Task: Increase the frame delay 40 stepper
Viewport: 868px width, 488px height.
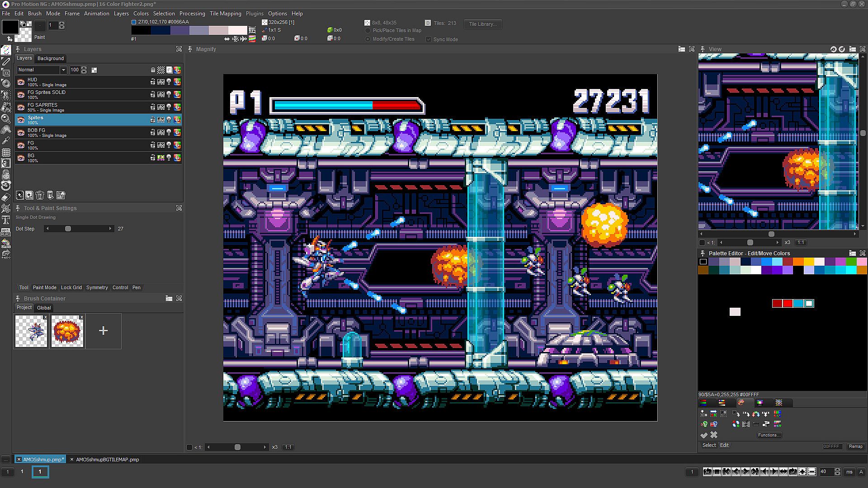Action: click(837, 469)
